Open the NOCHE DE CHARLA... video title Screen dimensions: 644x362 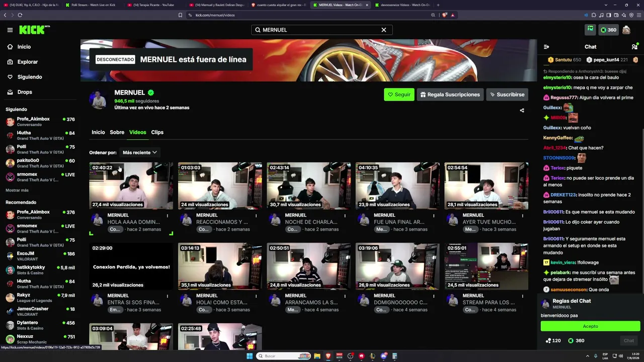[311, 222]
